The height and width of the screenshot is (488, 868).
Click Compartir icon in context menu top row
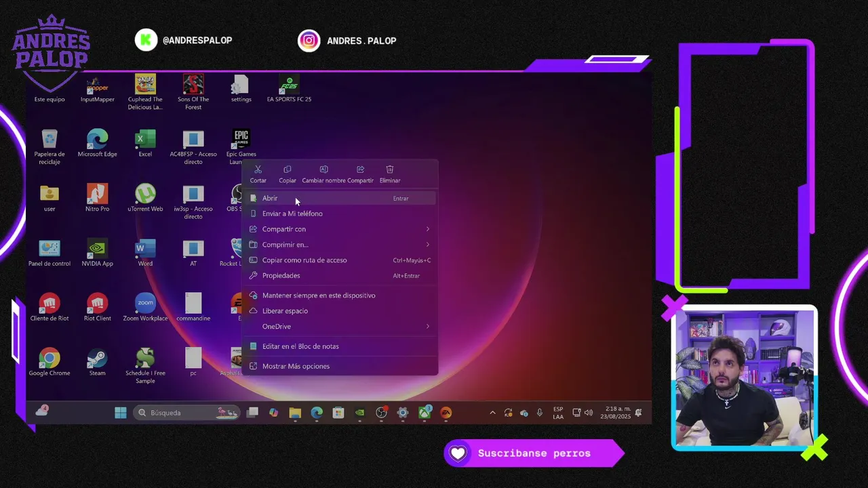(x=360, y=174)
